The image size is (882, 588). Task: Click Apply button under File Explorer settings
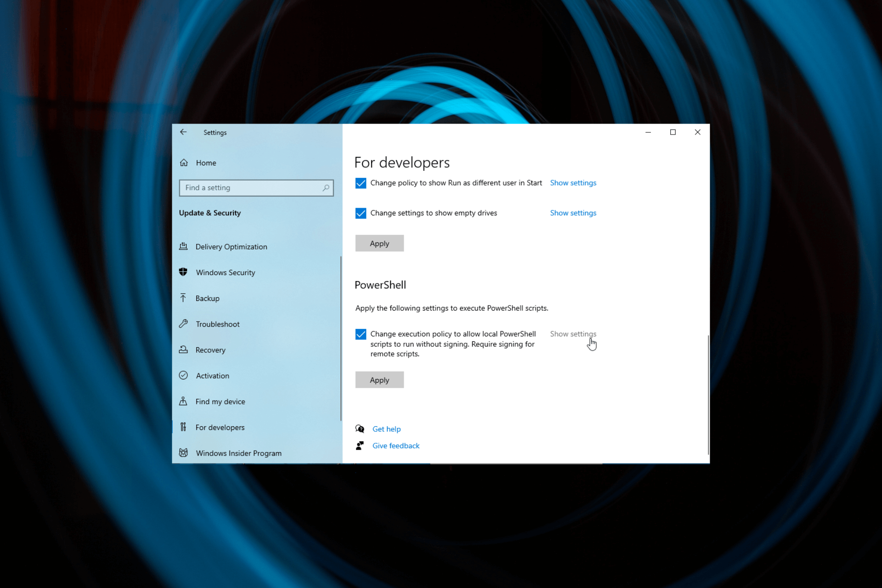pyautogui.click(x=379, y=243)
